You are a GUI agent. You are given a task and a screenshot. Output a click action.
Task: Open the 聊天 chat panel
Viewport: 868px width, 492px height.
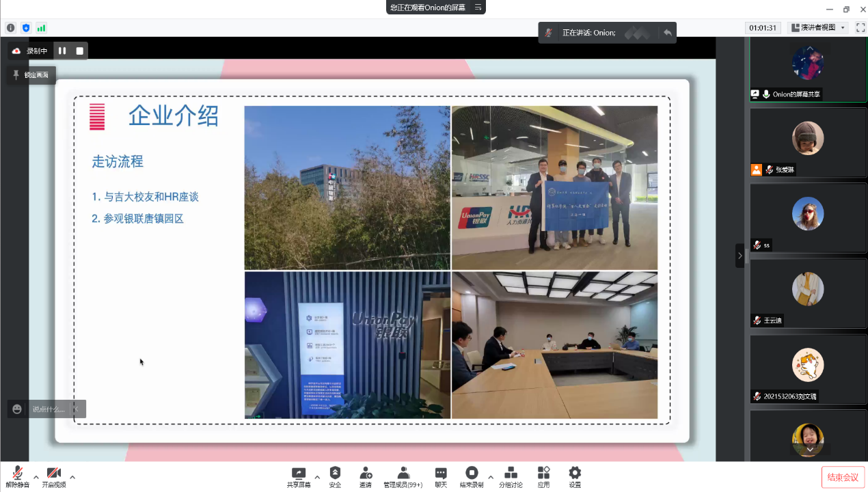441,476
